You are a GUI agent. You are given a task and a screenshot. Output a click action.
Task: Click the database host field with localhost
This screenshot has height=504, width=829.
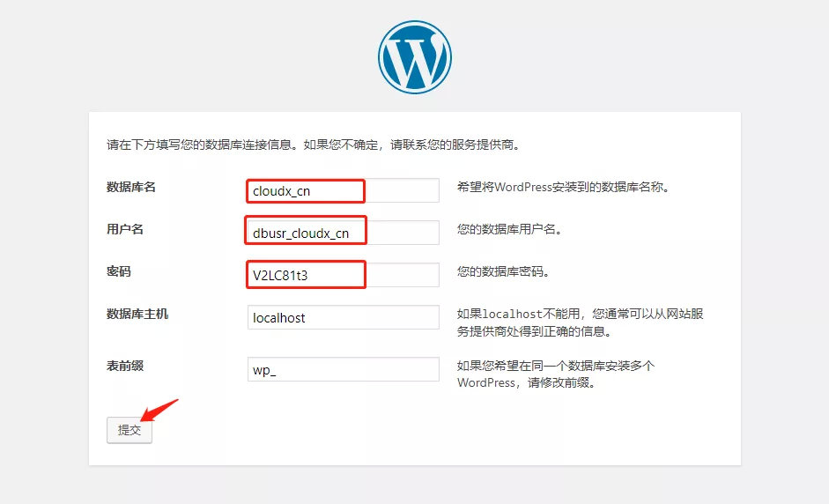[x=343, y=317]
